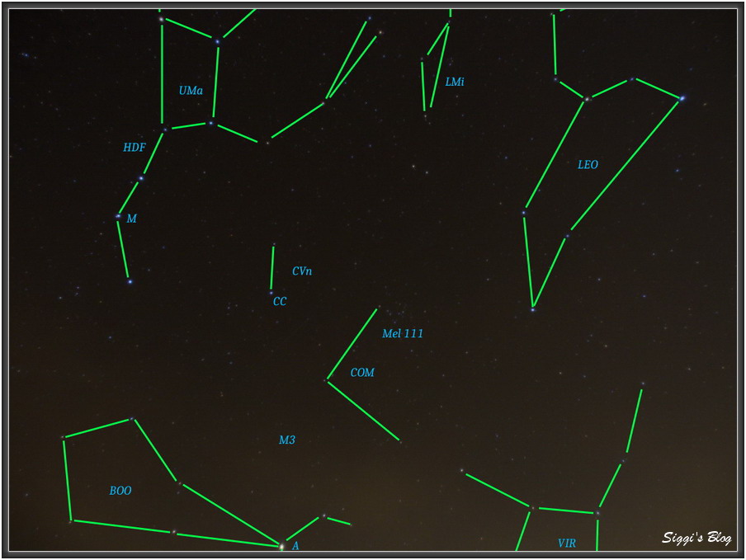This screenshot has width=746, height=560.
Task: Click the UMa constellation label
Action: pos(191,91)
